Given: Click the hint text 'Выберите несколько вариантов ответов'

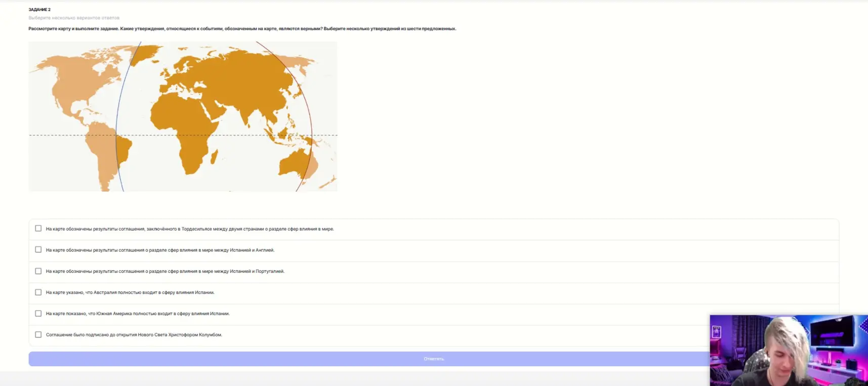Looking at the screenshot, I should [74, 18].
